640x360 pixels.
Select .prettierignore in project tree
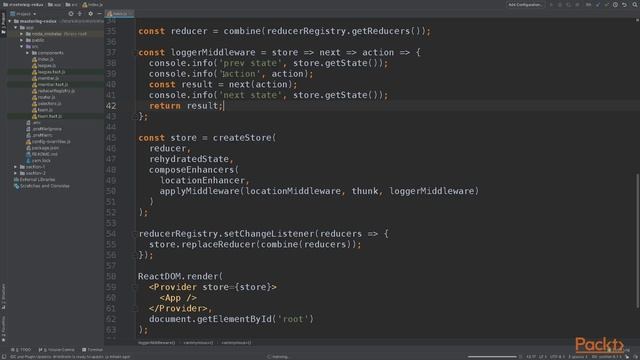point(47,129)
